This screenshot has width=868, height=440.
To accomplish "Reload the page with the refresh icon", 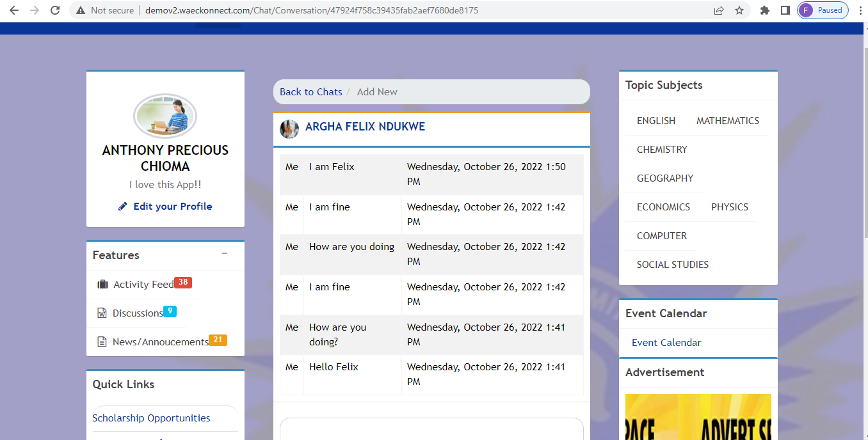I will 55,10.
